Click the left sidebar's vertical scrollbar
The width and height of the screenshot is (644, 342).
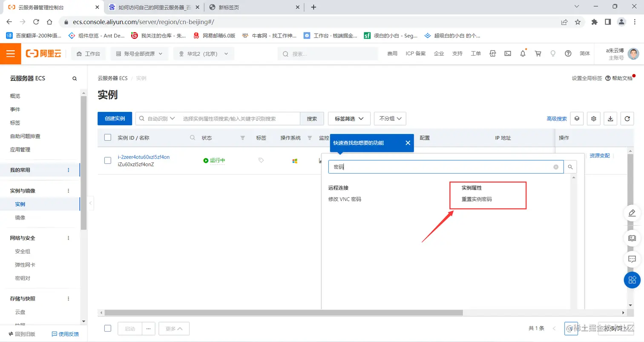[83, 163]
